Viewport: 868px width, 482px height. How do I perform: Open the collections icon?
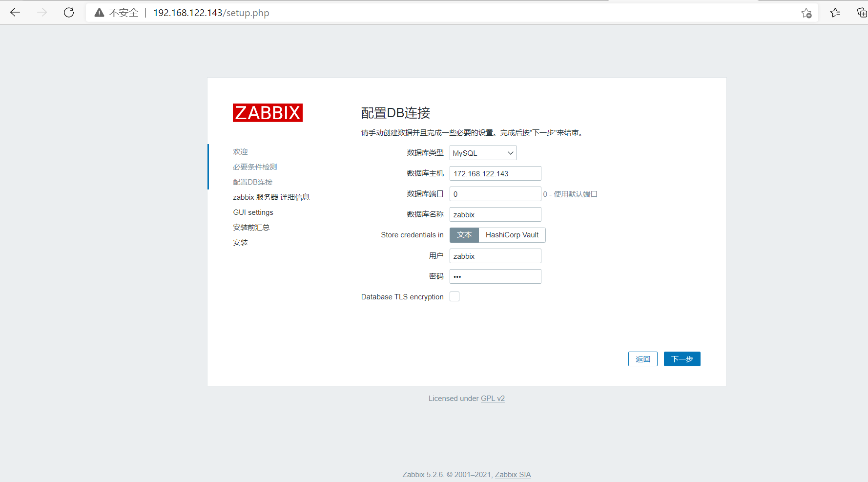click(x=862, y=13)
